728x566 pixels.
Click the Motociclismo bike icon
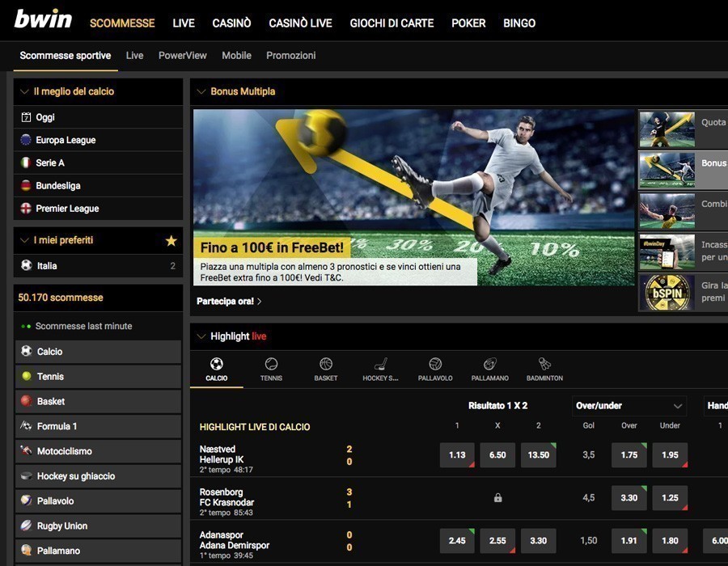[27, 450]
